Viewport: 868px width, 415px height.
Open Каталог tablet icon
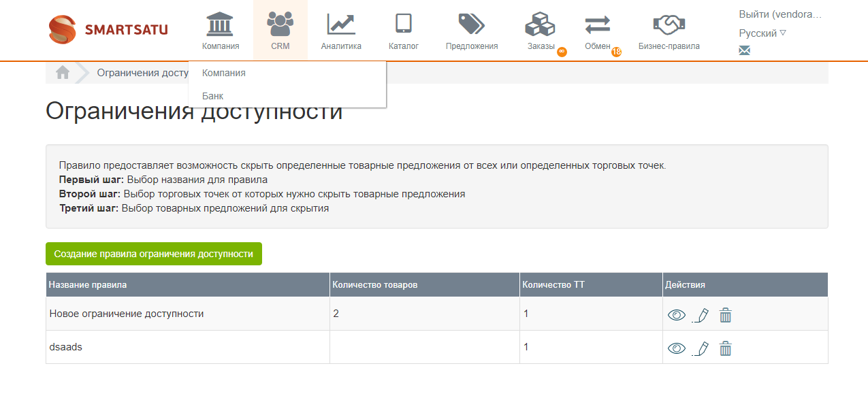click(x=403, y=24)
